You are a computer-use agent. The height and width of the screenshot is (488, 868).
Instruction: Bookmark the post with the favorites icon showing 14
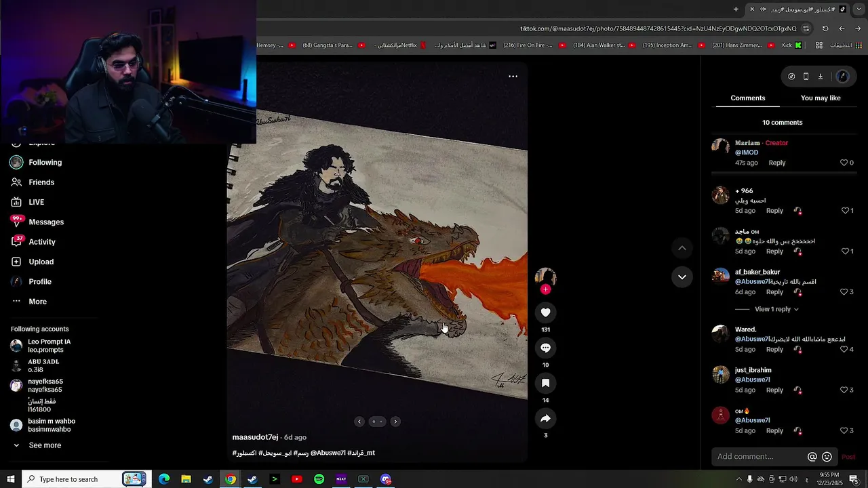[x=545, y=383]
